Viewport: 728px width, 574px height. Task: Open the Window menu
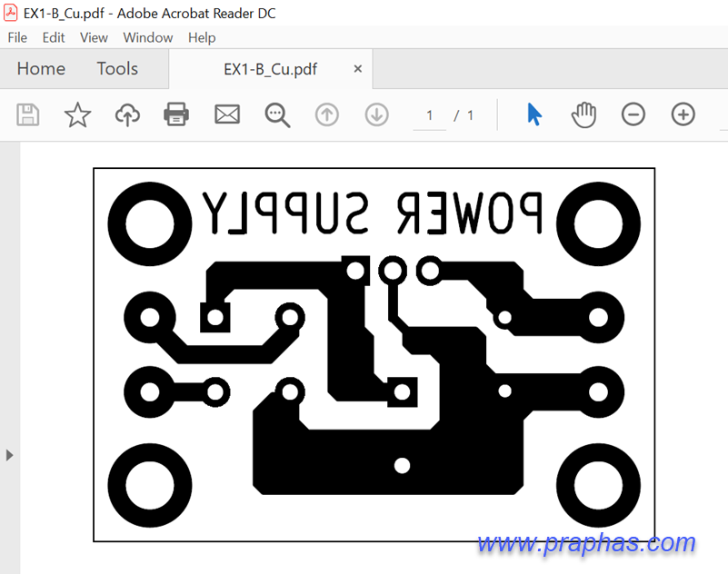pyautogui.click(x=147, y=37)
